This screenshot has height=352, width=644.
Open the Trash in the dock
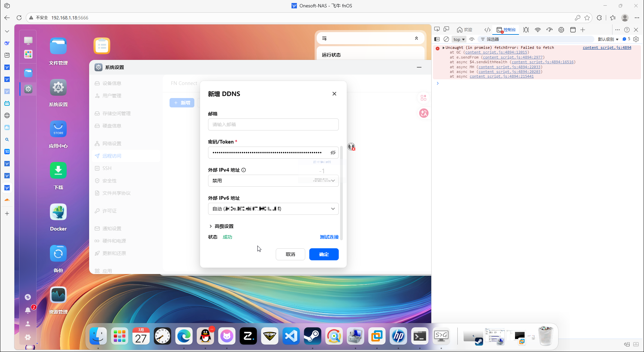tap(546, 336)
